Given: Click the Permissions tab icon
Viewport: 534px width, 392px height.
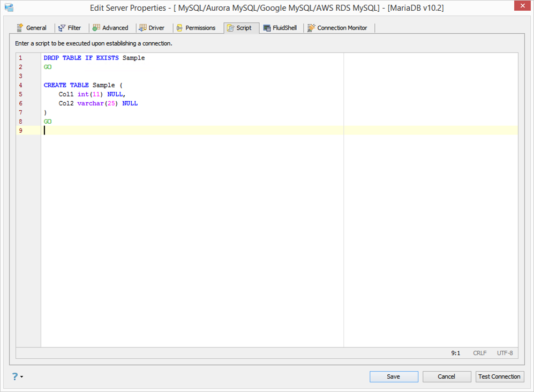Looking at the screenshot, I should 179,28.
